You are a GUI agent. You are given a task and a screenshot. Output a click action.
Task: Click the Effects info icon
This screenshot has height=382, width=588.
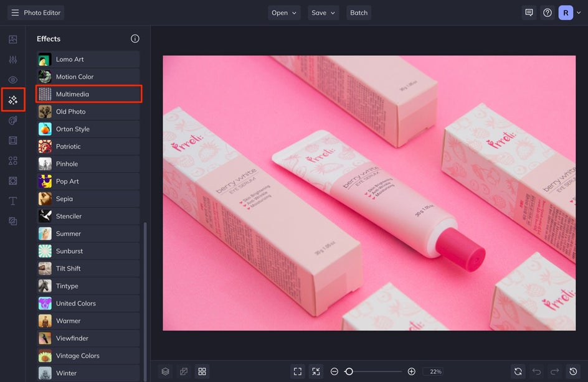(x=135, y=39)
